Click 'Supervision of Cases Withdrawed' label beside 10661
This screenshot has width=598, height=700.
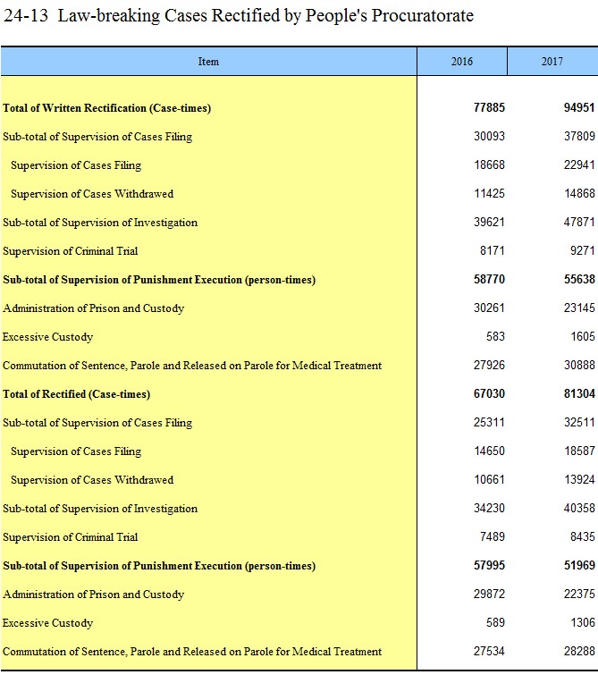(x=92, y=480)
